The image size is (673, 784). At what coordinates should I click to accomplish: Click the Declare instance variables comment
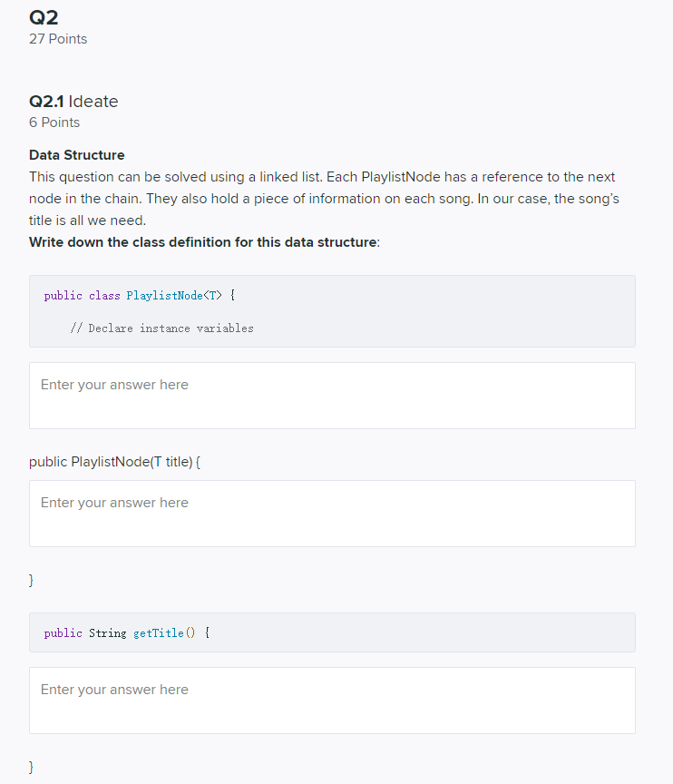(164, 328)
